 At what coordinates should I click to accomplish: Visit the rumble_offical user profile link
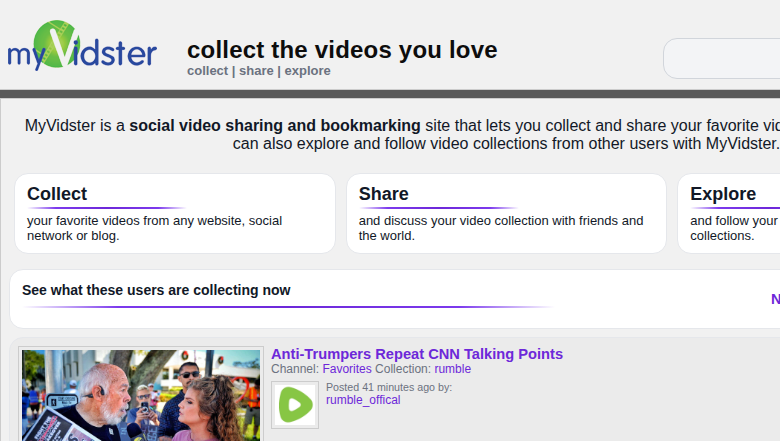coord(363,400)
